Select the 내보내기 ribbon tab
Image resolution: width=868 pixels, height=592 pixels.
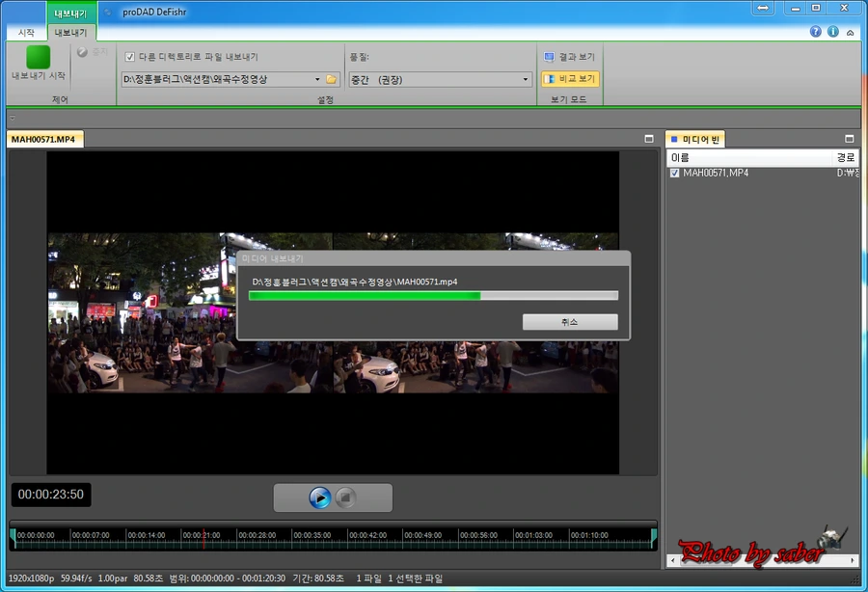point(70,33)
